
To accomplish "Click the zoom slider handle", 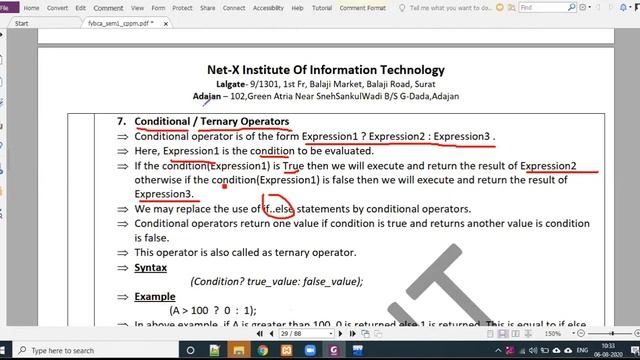I will click(x=612, y=333).
